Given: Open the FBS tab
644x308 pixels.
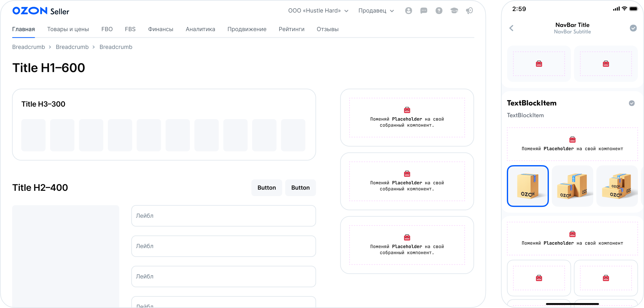Looking at the screenshot, I should 130,29.
